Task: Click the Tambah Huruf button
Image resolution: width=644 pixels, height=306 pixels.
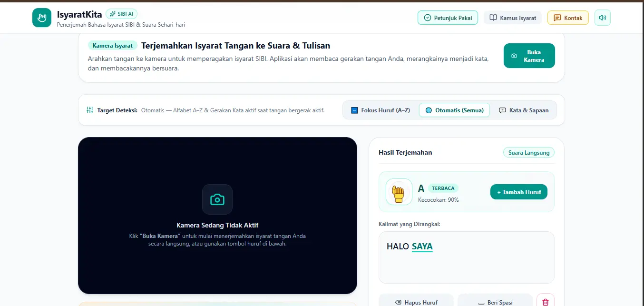Action: click(519, 192)
